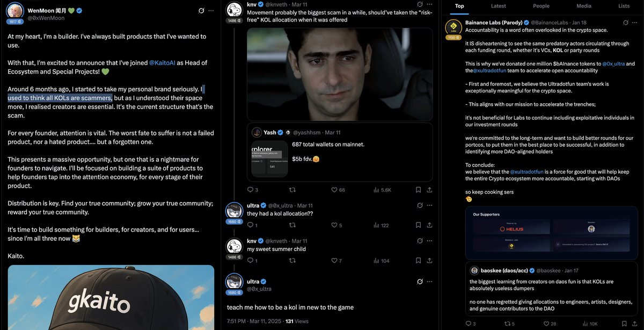Like ultra's reply with 5 likes

click(336, 225)
